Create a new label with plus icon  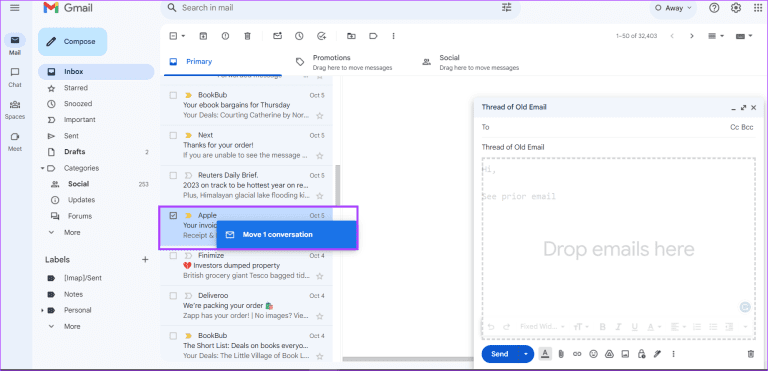coord(145,259)
